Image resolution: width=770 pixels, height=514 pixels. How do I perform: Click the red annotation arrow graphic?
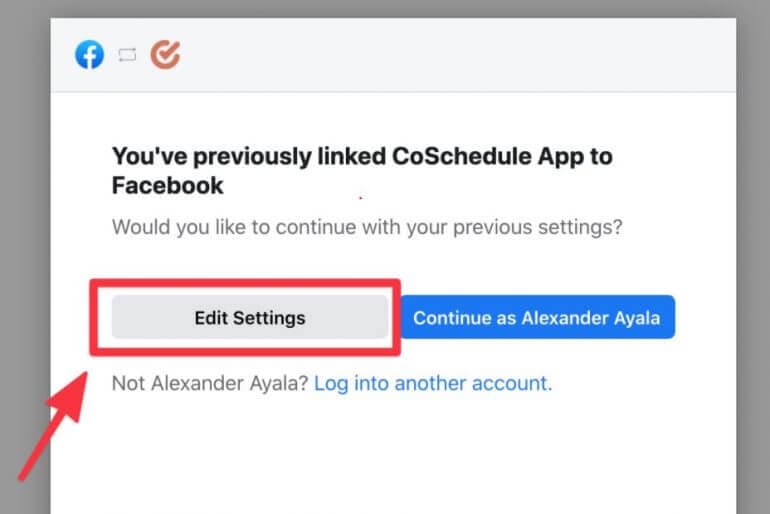[53, 426]
